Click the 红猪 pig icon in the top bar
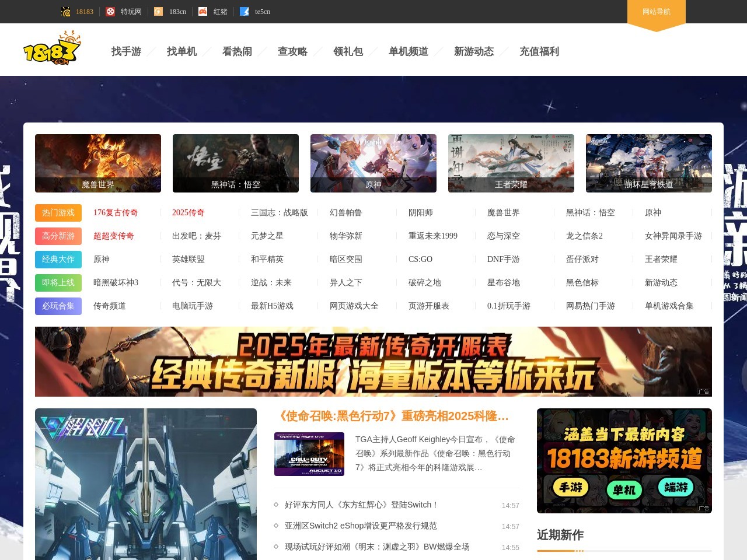The width and height of the screenshot is (747, 560). (202, 11)
